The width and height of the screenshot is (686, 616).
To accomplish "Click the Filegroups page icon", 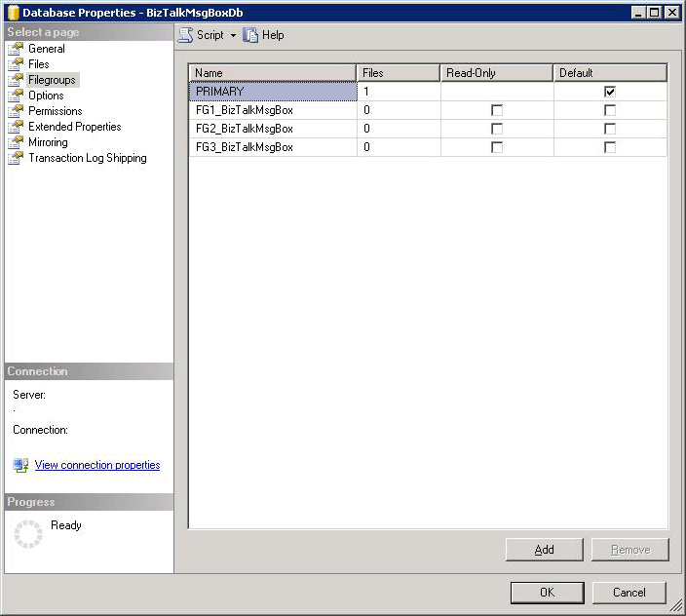I will coord(16,80).
